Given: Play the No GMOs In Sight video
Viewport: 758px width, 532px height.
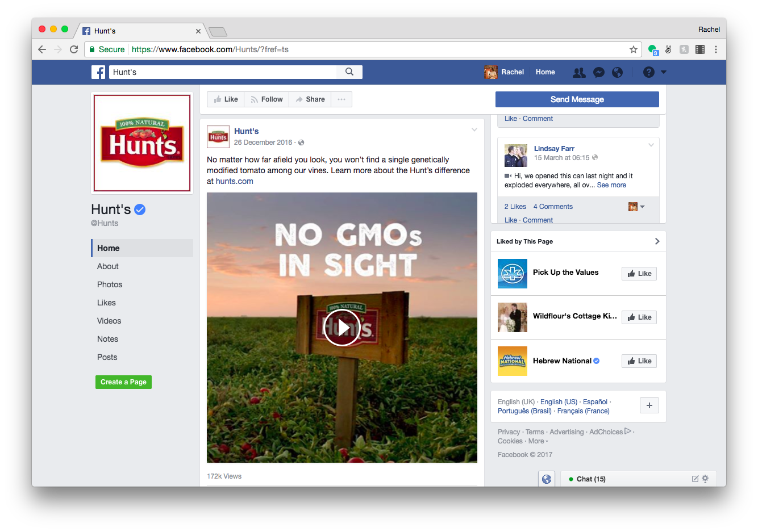Looking at the screenshot, I should point(341,328).
